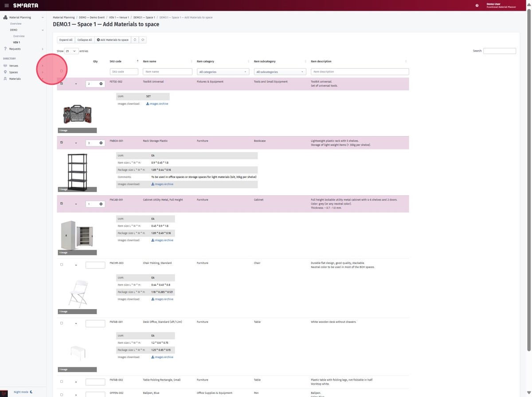Toggle the select-all checkbox in the header
Image resolution: width=532 pixels, height=397 pixels.
pyautogui.click(x=62, y=71)
